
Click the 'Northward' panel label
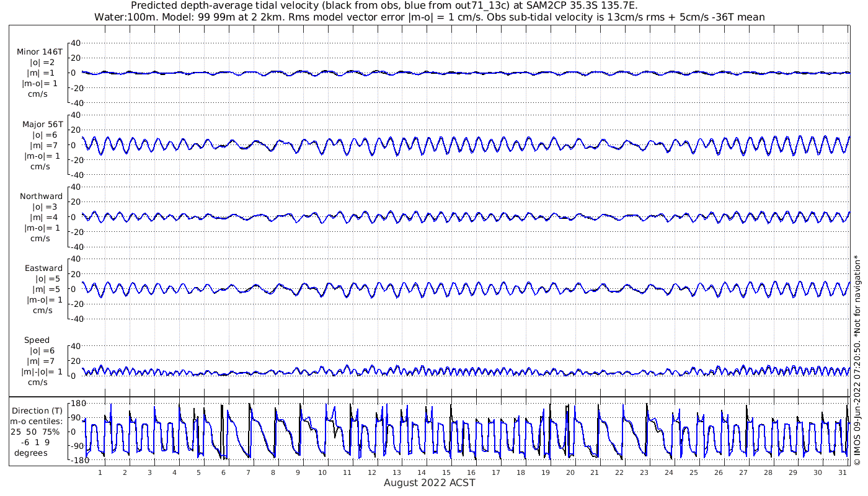[x=42, y=196]
